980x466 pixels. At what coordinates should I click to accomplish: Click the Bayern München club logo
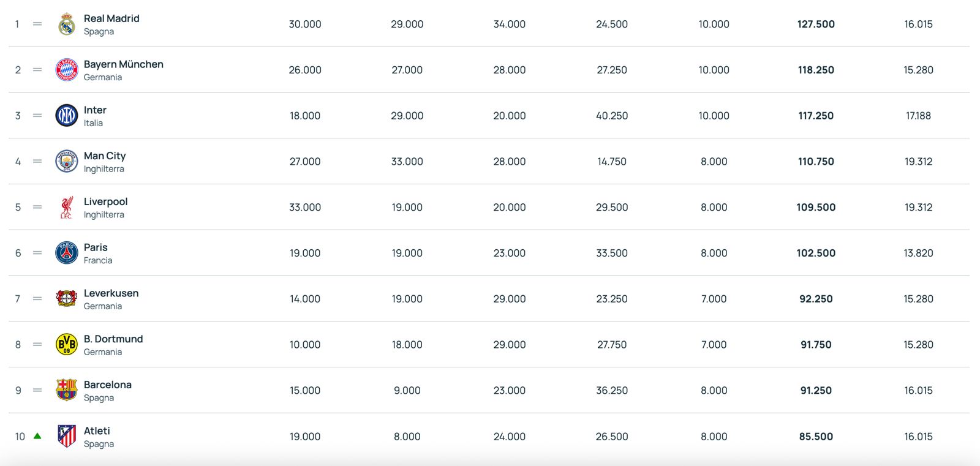tap(67, 70)
